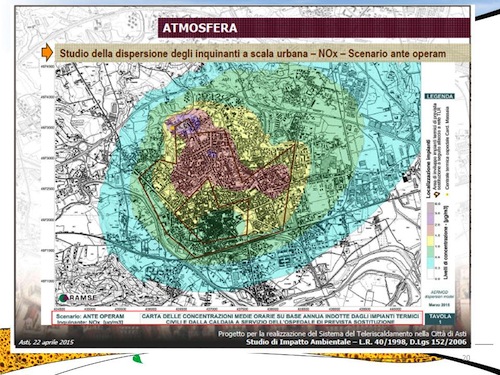Image resolution: width=500 pixels, height=375 pixels.
Task: Click the yellow hospital plant marker on the map
Action: click(x=172, y=127)
